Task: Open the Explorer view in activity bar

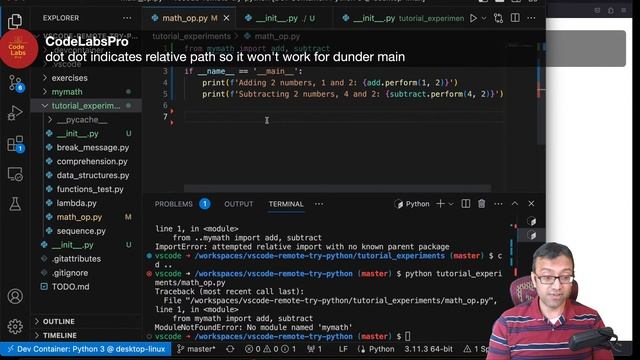Action: 15,20
